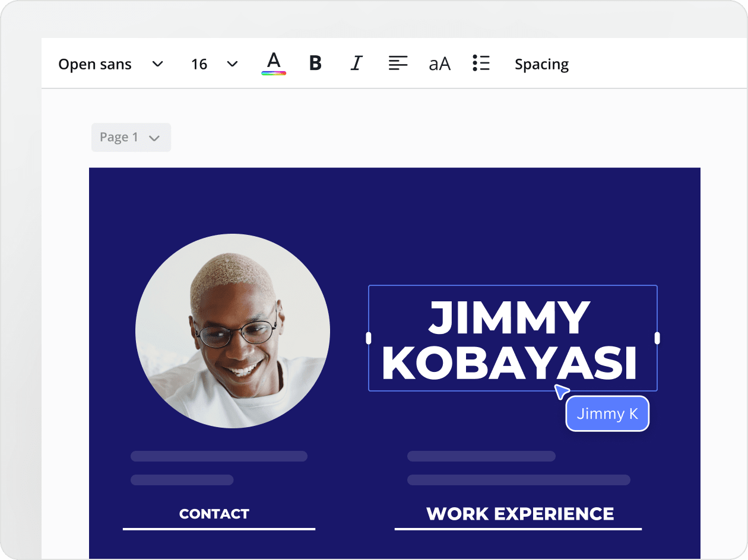Click the Jimmy K collaborator label
This screenshot has width=748, height=560.
click(x=607, y=413)
